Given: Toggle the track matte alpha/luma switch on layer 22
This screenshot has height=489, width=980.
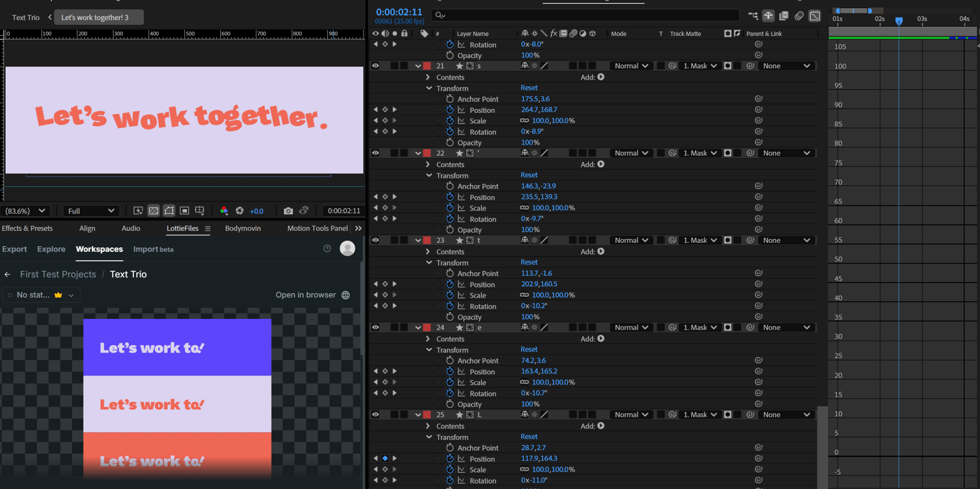Looking at the screenshot, I should [727, 153].
